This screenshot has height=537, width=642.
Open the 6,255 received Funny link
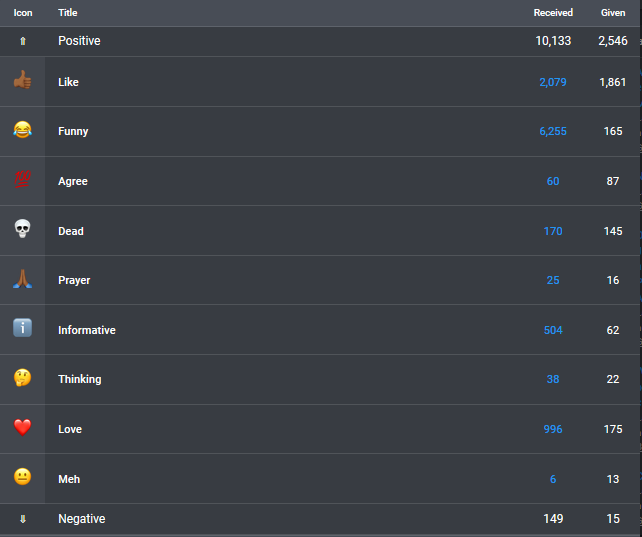point(553,131)
